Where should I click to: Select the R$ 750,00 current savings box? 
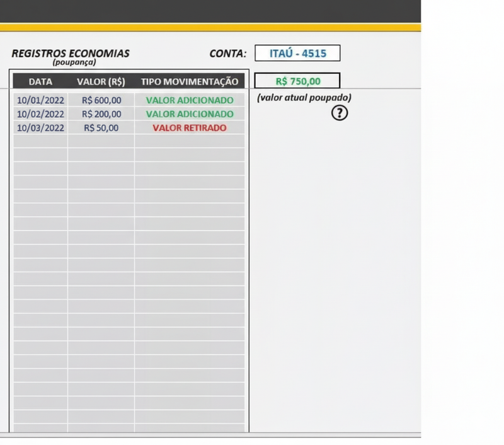[x=297, y=81]
